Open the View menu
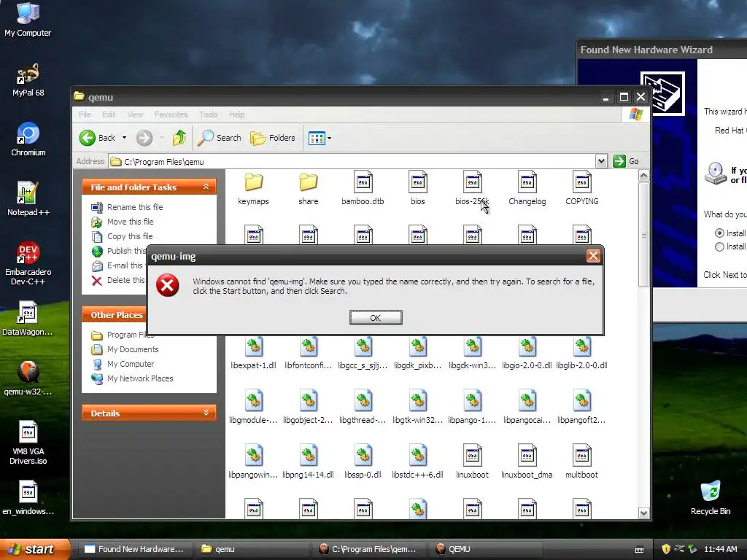This screenshot has width=747, height=560. click(x=135, y=114)
